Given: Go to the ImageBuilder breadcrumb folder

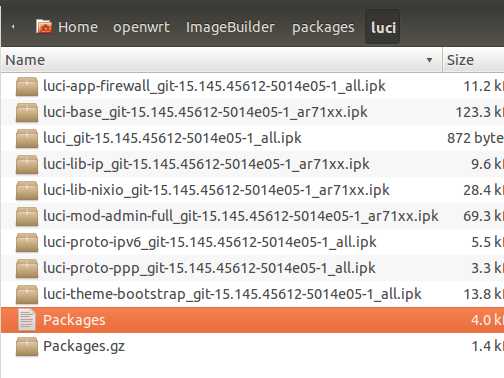Looking at the screenshot, I should 230,27.
